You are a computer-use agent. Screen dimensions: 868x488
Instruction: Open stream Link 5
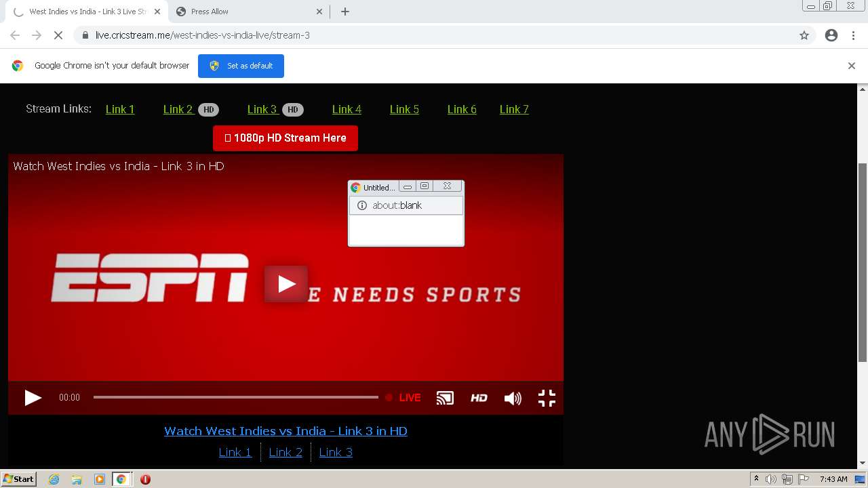tap(404, 109)
